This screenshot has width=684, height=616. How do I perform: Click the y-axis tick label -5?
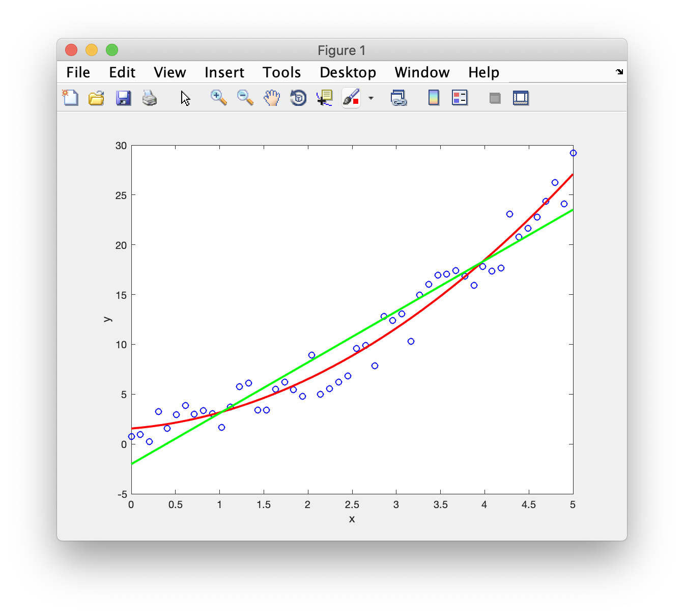(x=122, y=494)
